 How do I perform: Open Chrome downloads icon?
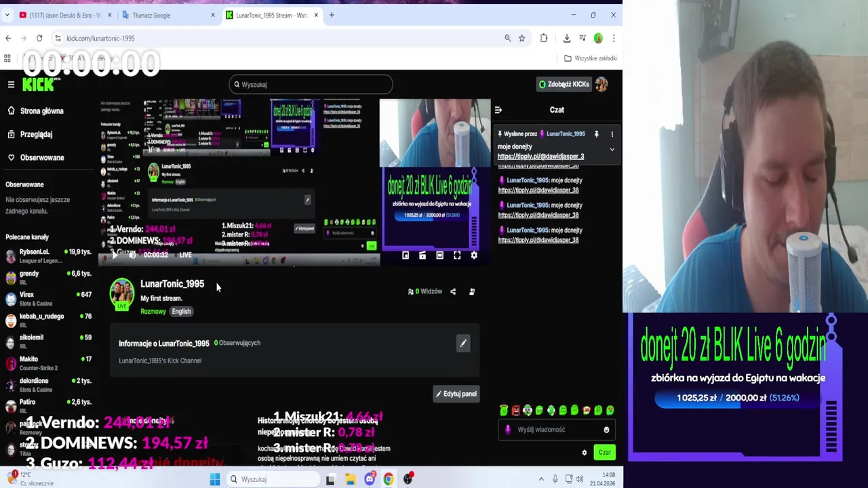567,39
